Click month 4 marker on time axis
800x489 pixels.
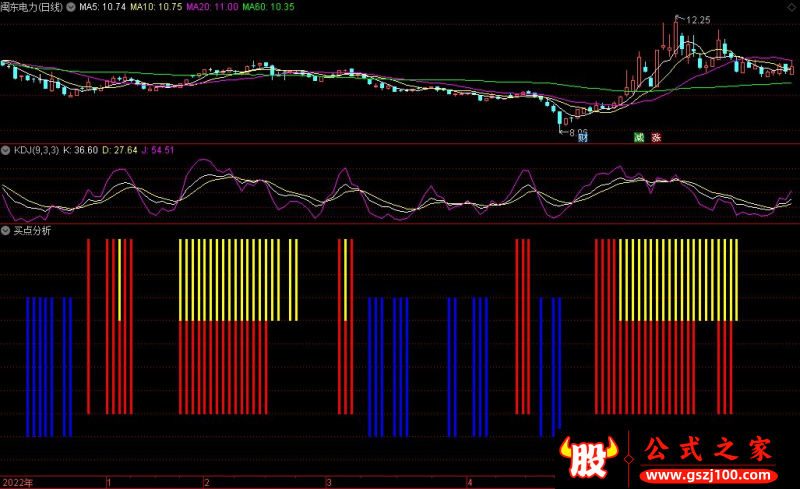(x=469, y=482)
